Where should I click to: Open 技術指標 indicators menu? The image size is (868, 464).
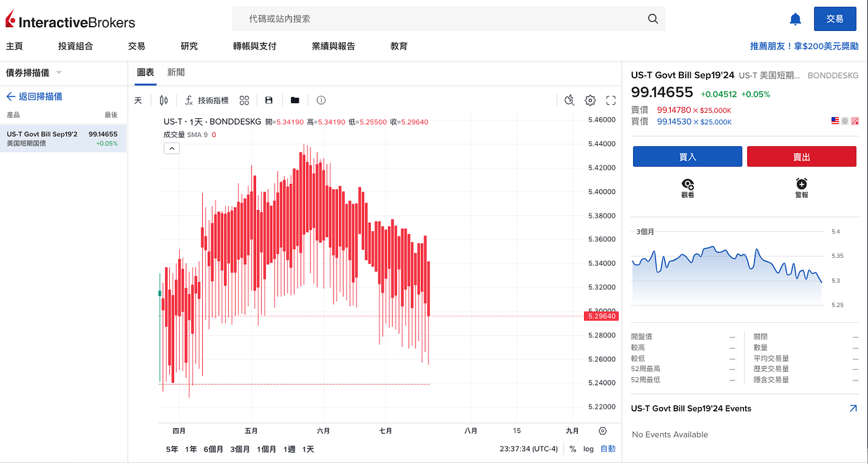207,100
